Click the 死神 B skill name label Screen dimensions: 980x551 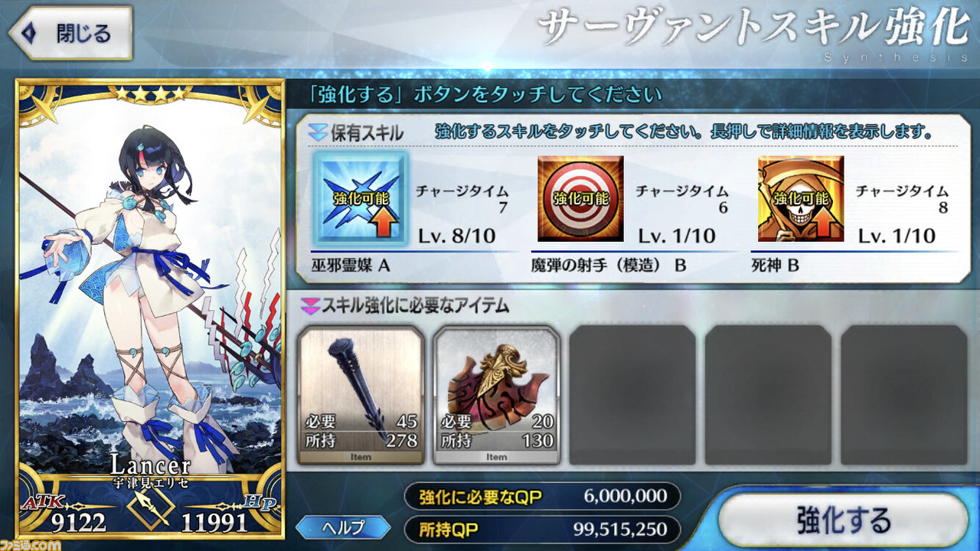(x=776, y=264)
